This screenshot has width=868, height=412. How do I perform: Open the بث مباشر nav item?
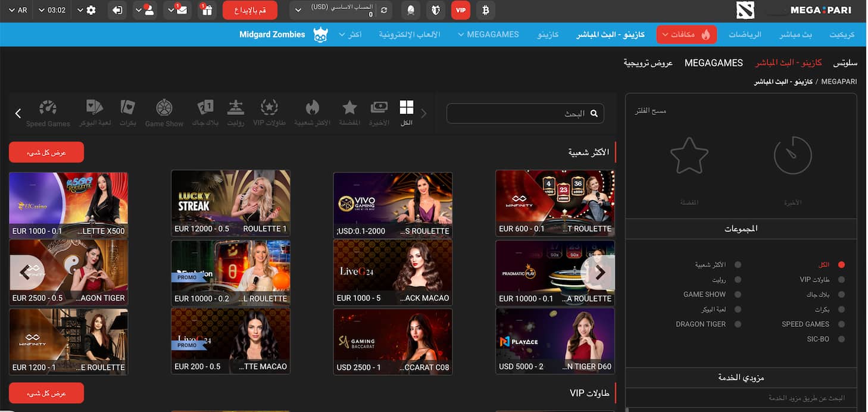[x=796, y=35]
